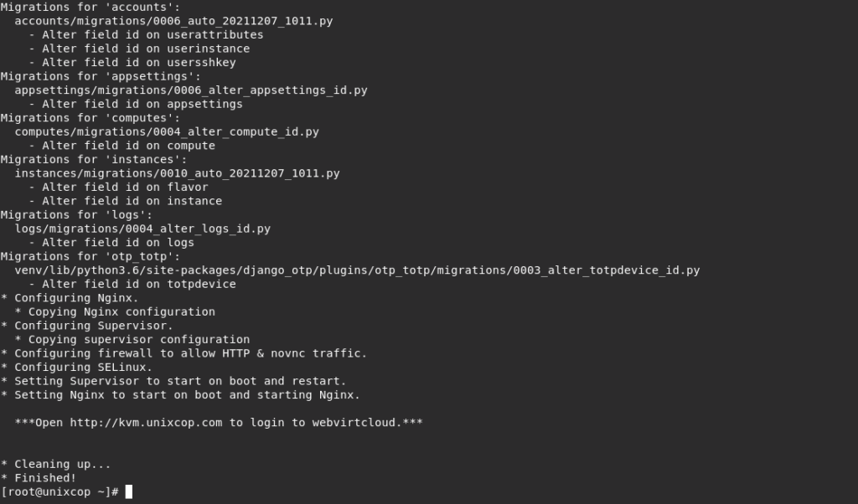The width and height of the screenshot is (858, 504).
Task: Click the 'Configuring Supervisor.' line
Action: tap(87, 325)
